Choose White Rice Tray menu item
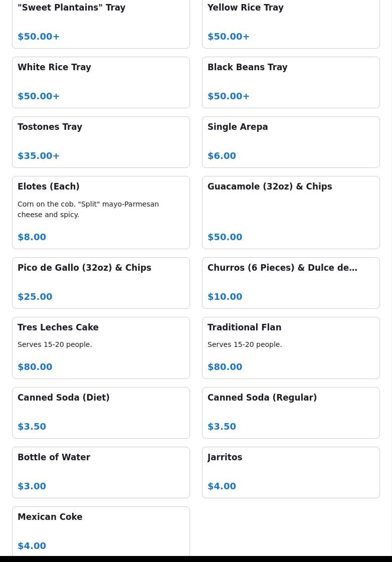This screenshot has height=562, width=392. pyautogui.click(x=101, y=82)
